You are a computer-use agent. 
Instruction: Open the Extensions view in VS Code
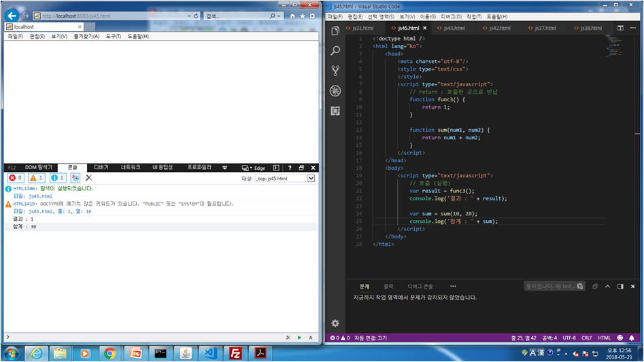coord(335,111)
